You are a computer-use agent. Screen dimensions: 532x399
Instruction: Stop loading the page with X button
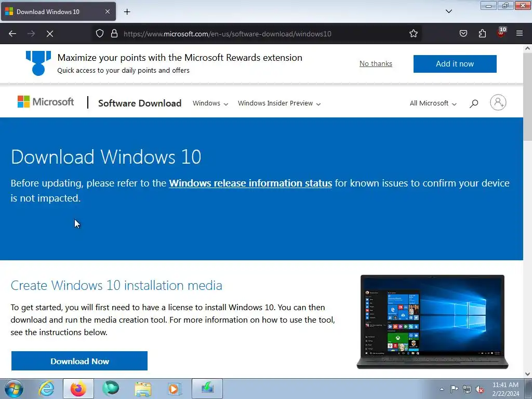tap(49, 34)
